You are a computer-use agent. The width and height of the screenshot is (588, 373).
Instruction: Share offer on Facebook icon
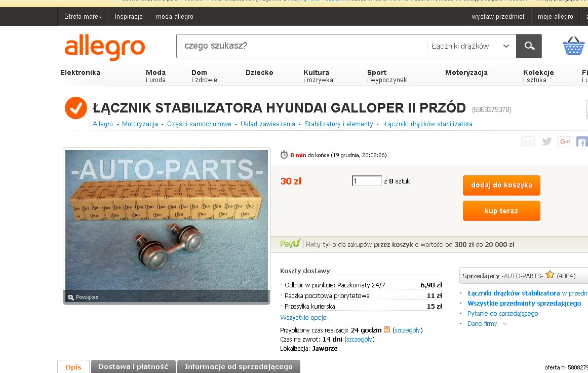tap(582, 141)
